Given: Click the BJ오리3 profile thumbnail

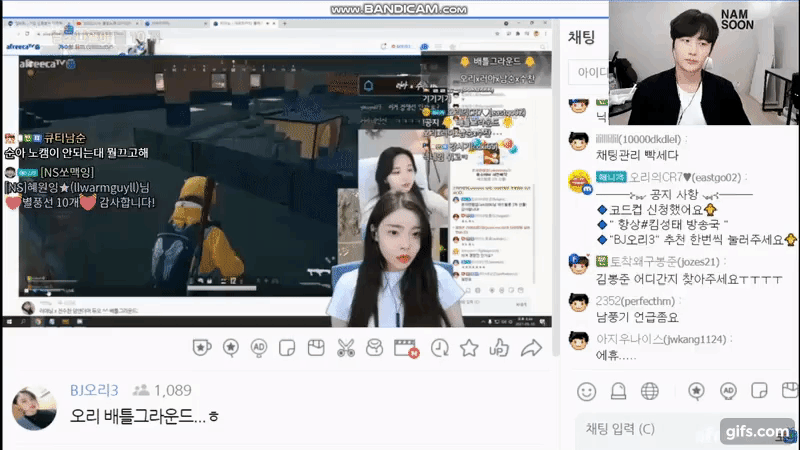Looking at the screenshot, I should (34, 408).
